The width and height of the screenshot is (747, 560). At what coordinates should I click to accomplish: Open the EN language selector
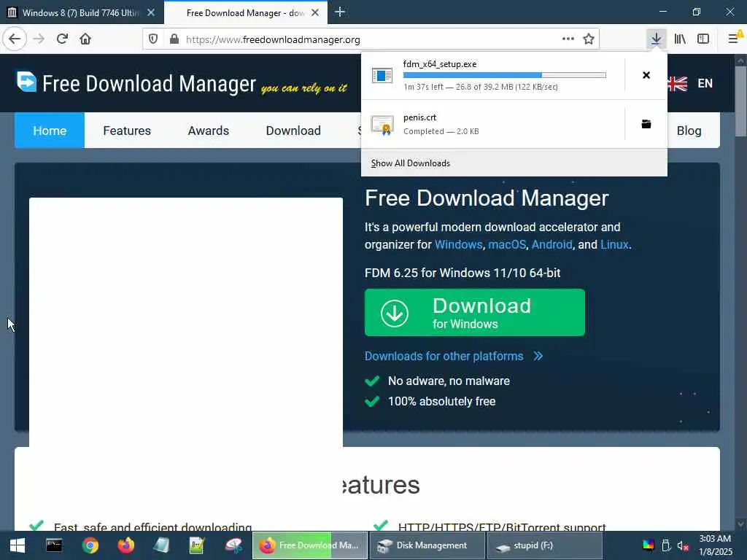705,83
